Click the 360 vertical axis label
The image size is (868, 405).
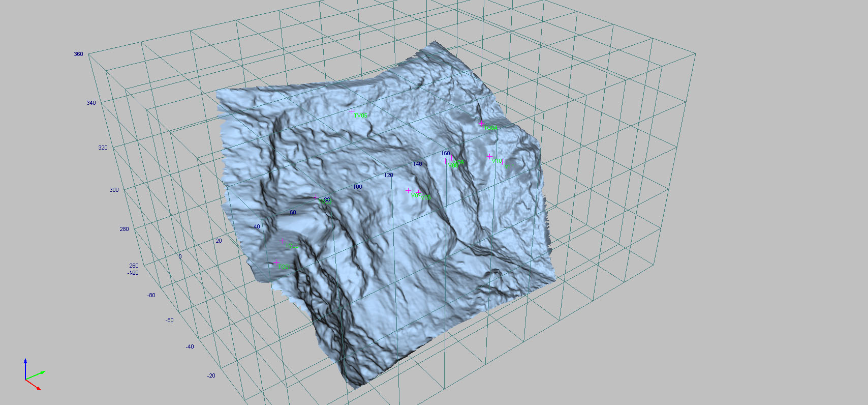[78, 54]
